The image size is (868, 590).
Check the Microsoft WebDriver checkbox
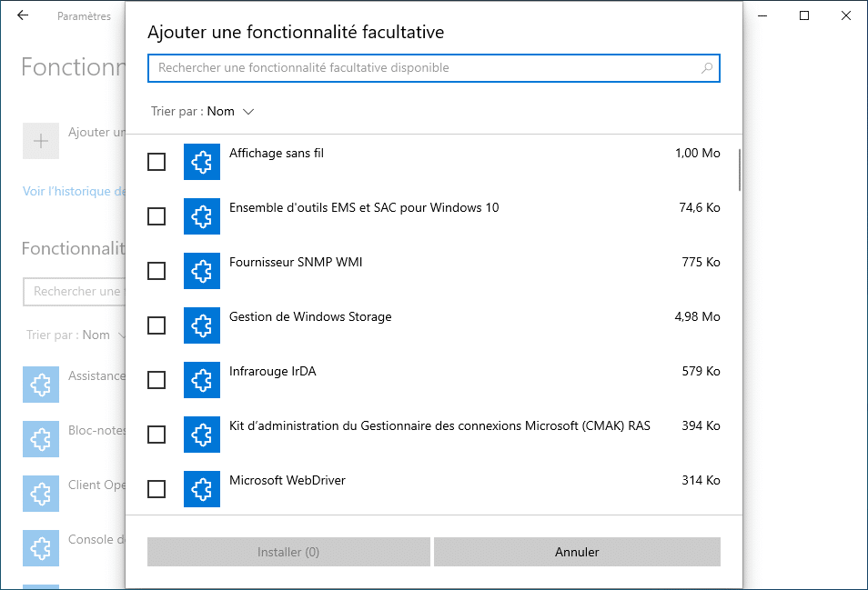[x=156, y=489]
